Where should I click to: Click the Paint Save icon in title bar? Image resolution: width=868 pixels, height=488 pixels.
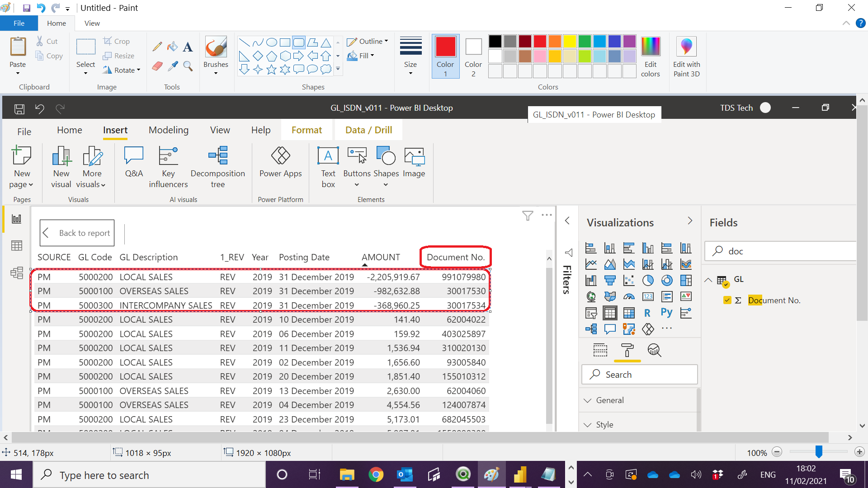point(27,8)
